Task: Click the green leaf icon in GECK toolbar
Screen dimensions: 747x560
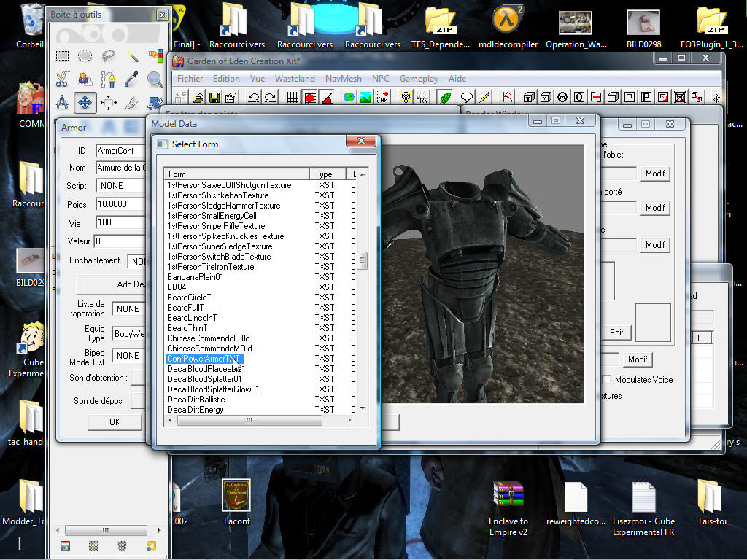Action: pyautogui.click(x=445, y=98)
